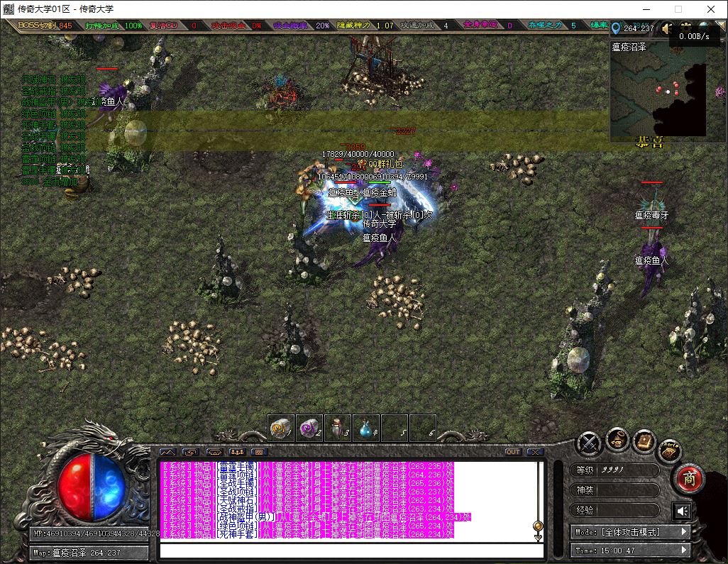The width and height of the screenshot is (728, 564).
Task: Click the 攻击吸血 0% stat
Action: (236, 25)
